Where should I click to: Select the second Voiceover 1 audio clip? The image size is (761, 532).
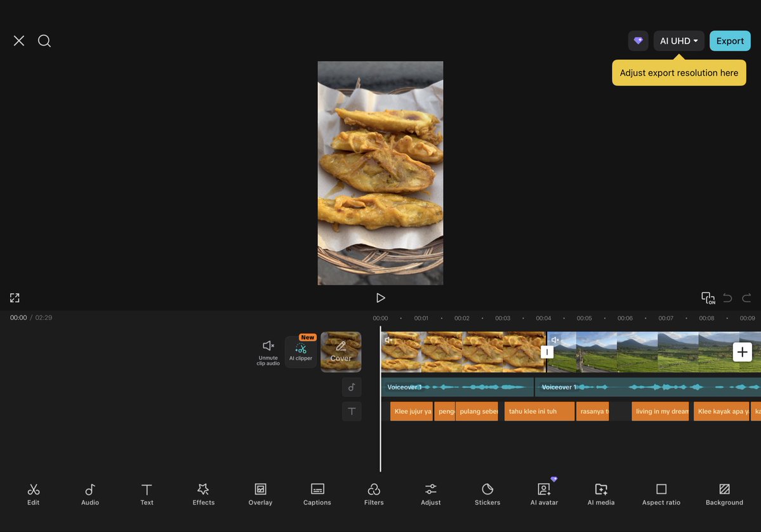(648, 387)
